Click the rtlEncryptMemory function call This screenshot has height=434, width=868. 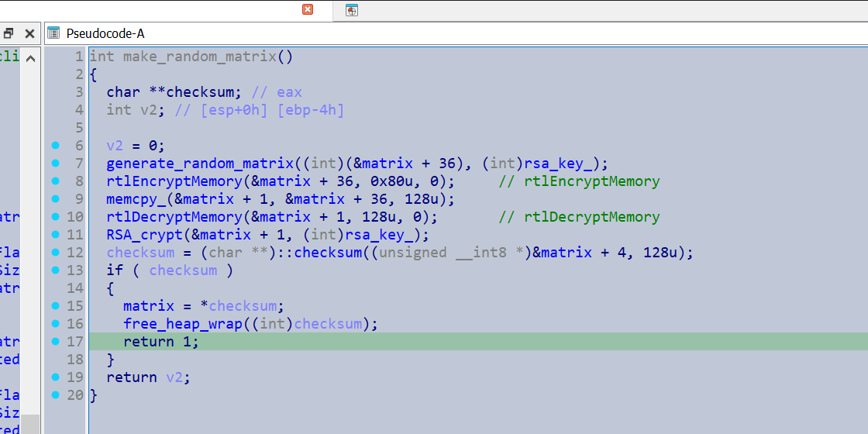174,181
